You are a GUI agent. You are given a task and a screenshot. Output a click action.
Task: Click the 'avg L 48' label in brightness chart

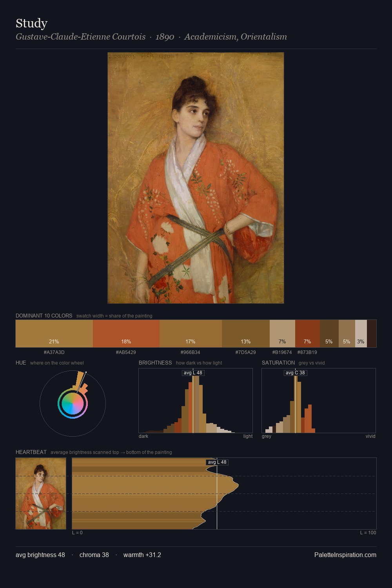tap(193, 373)
